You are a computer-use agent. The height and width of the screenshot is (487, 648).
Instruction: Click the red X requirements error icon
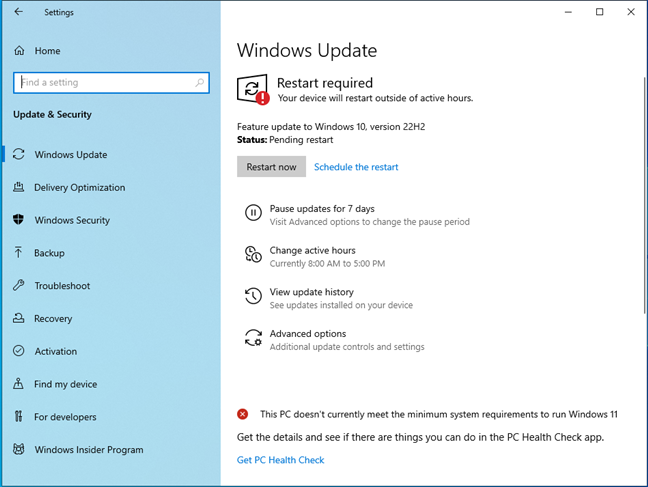click(243, 414)
